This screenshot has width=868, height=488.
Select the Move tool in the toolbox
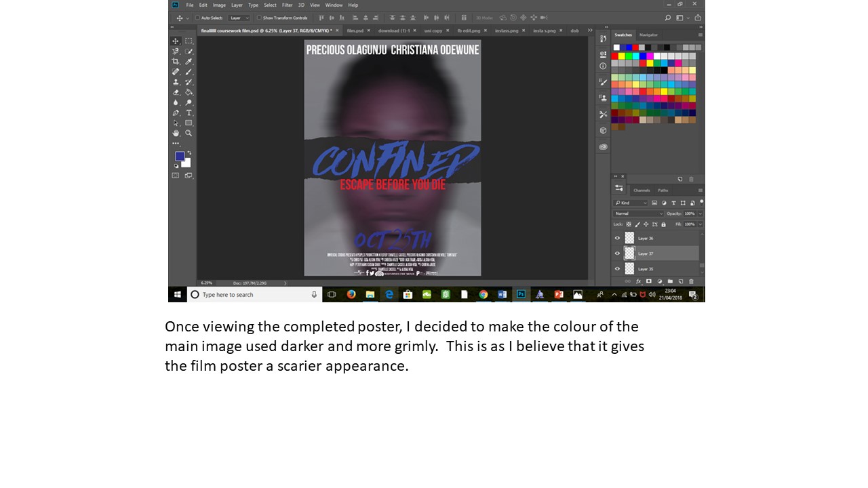pos(176,41)
